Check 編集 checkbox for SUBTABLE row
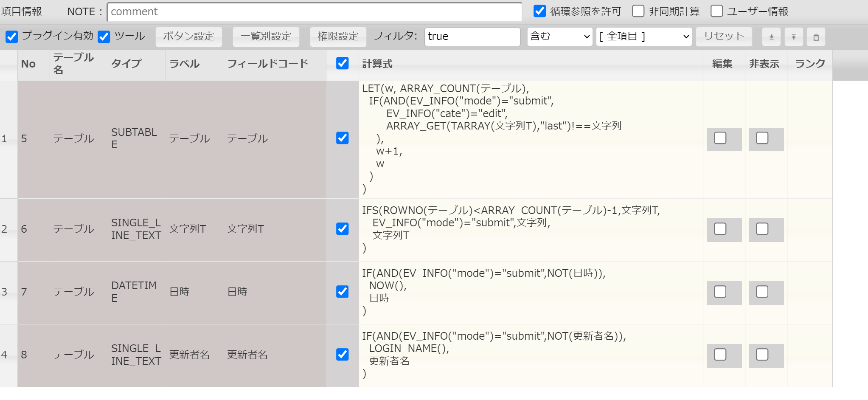The height and width of the screenshot is (400, 868). 720,138
